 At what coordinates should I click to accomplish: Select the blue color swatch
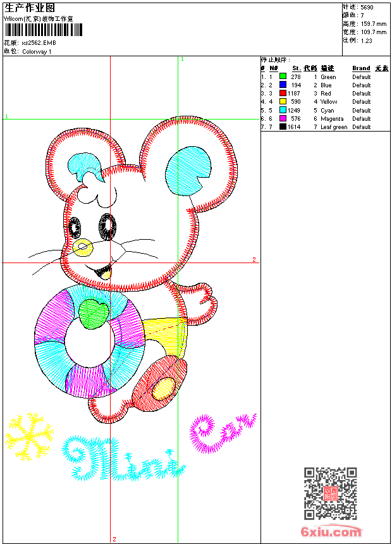[283, 85]
